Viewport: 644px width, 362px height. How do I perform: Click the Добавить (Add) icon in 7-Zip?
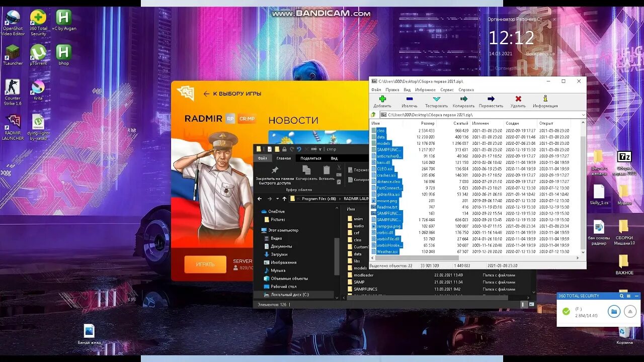382,99
